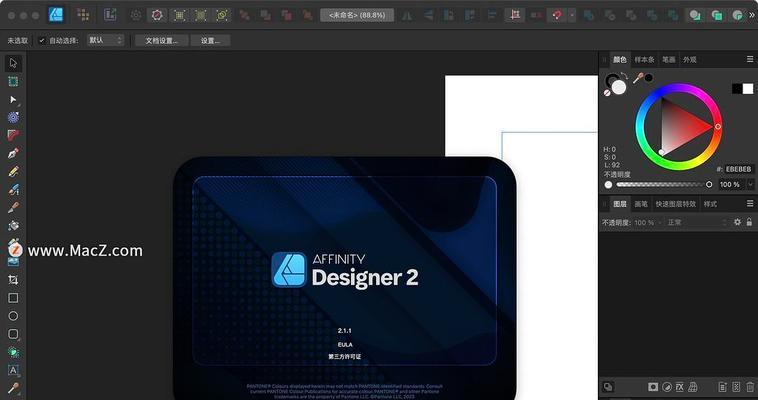
Task: Select the Ellipse tool
Action: [13, 316]
